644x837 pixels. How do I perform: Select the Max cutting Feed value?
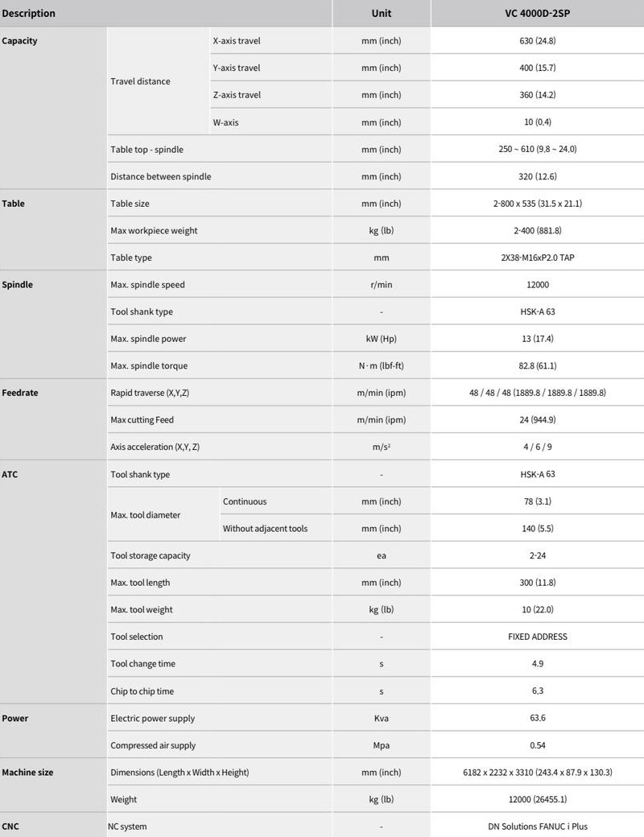coord(537,420)
